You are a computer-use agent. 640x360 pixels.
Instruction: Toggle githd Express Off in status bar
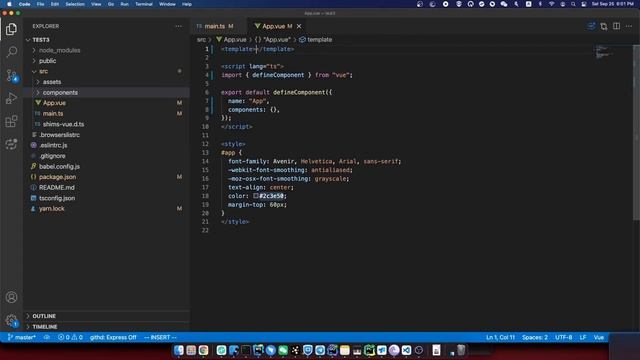tap(113, 338)
